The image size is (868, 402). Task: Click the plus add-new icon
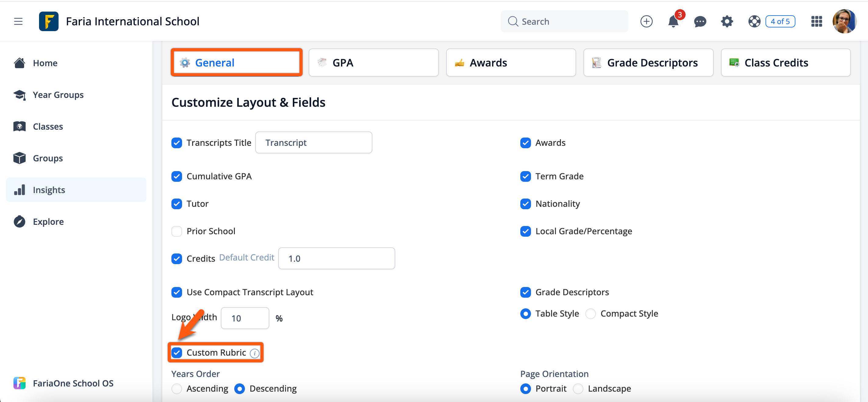pyautogui.click(x=646, y=22)
